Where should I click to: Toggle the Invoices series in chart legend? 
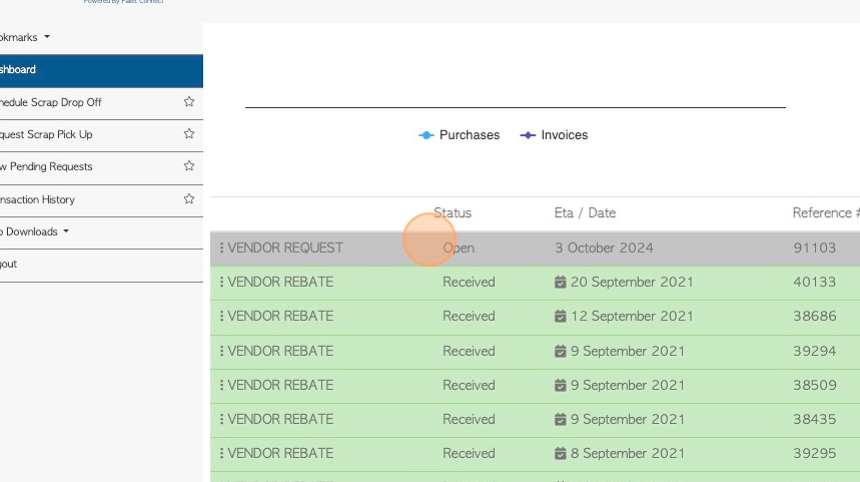point(554,135)
